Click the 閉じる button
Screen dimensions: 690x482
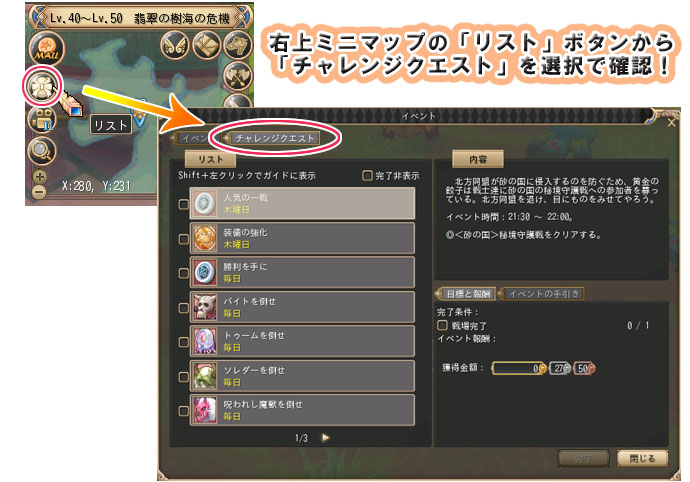click(642, 458)
